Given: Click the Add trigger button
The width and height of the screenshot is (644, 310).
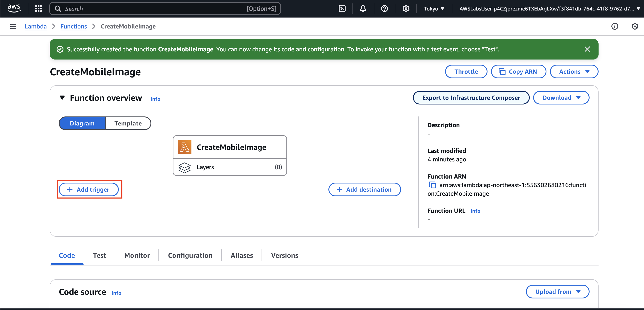Looking at the screenshot, I should point(89,189).
